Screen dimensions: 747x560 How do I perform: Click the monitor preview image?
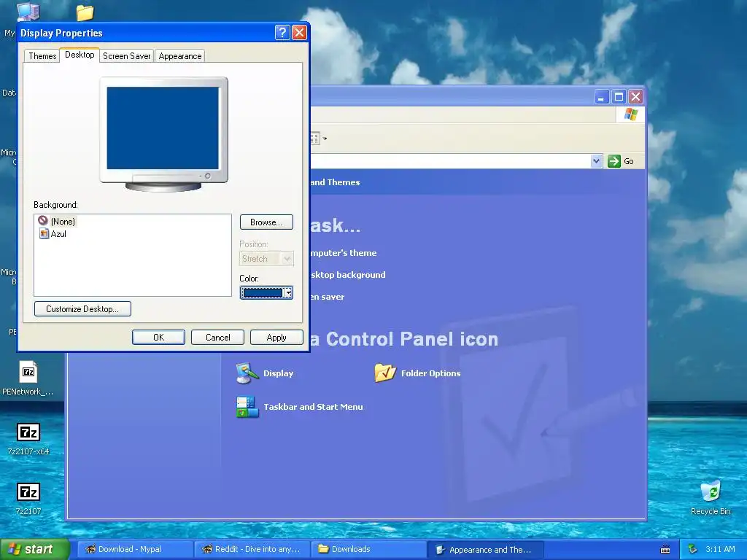click(163, 134)
